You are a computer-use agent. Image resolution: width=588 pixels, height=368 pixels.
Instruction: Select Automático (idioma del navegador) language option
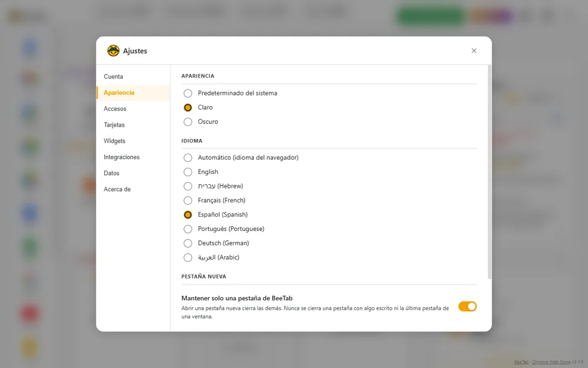[188, 158]
